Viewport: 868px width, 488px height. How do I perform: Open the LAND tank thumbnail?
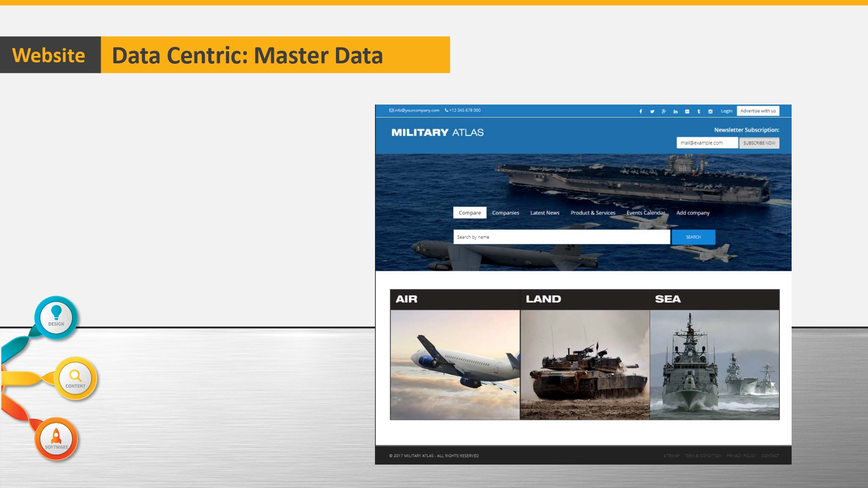tap(585, 364)
